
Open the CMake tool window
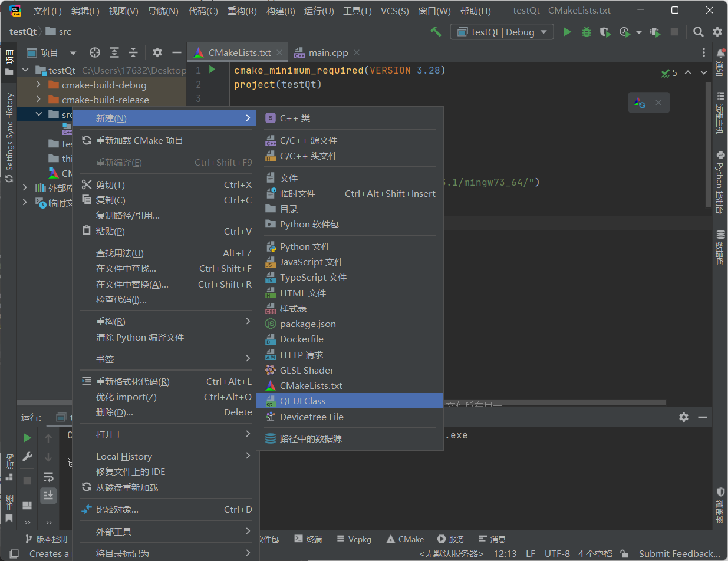405,539
